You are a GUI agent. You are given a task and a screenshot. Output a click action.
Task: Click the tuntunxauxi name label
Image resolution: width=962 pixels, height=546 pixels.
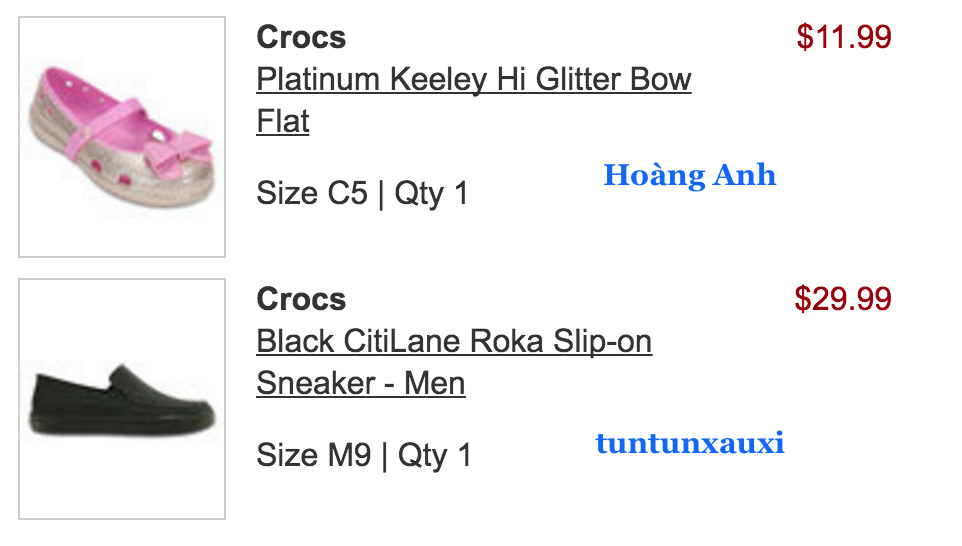pos(689,443)
